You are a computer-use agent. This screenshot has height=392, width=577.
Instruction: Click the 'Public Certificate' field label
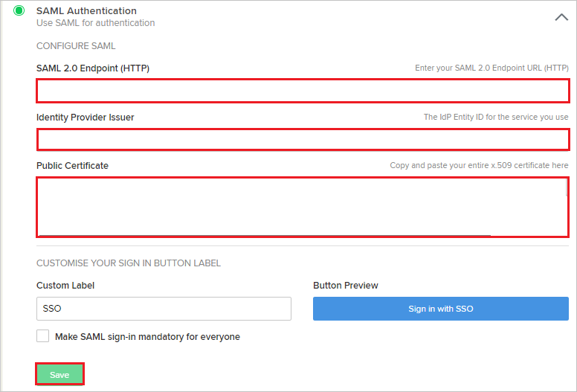(x=72, y=166)
